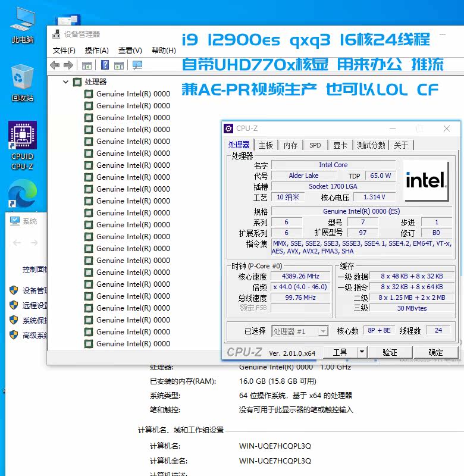Click the 30 MBytes level 3 cache value
Viewport: 464px width, 476px height.
coord(412,308)
